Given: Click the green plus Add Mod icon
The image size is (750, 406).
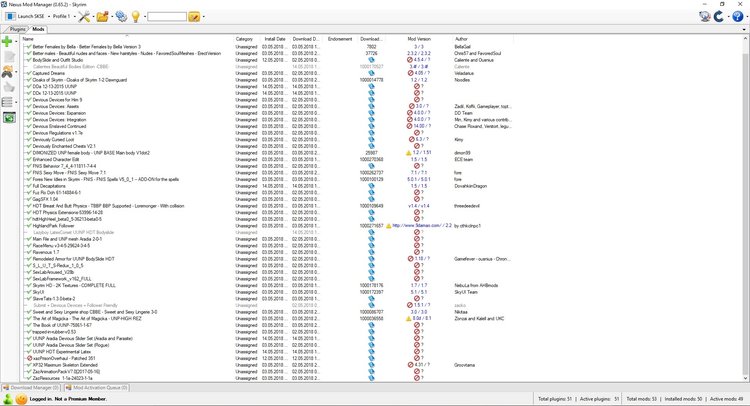Looking at the screenshot, I should [7, 42].
